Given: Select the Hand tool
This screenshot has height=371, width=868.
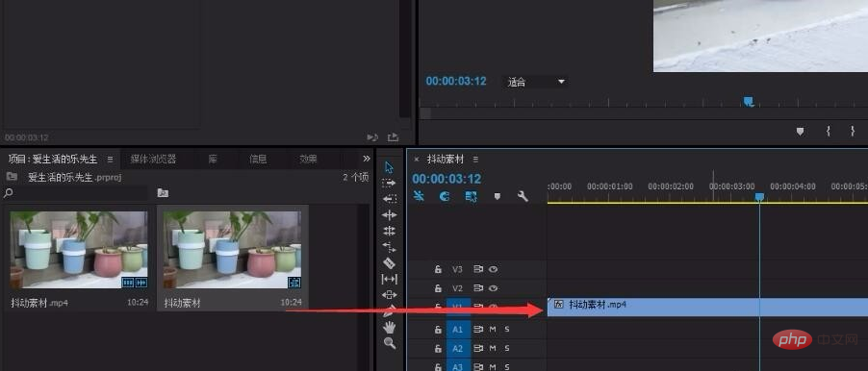Looking at the screenshot, I should (389, 328).
